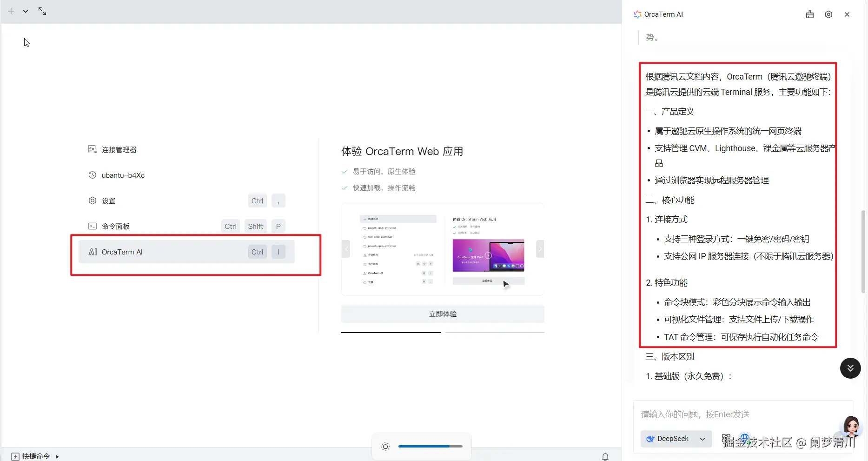Viewport: 868px width, 461px height.
Task: Click the AI icon beside OrcaTerm AI entry
Action: 93,252
